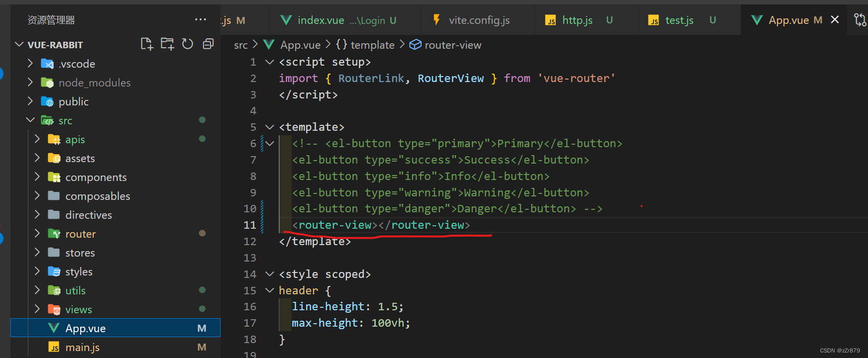
Task: Collapse the src folder chevron
Action: coord(30,120)
